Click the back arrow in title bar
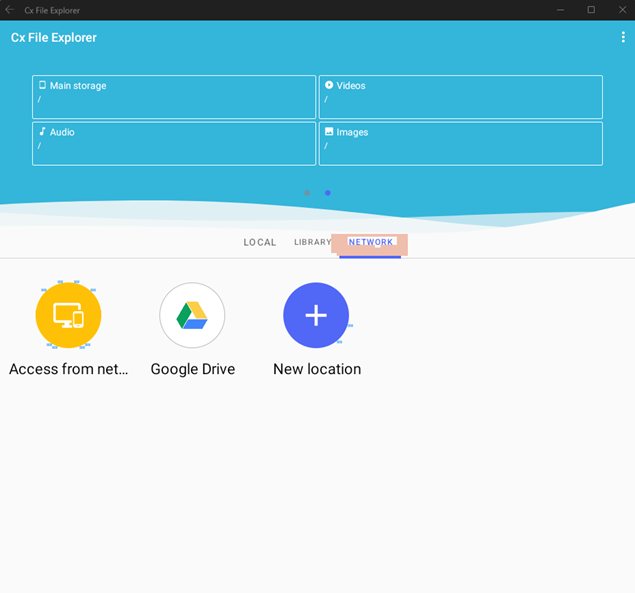Image resolution: width=635 pixels, height=593 pixels. 10,10
